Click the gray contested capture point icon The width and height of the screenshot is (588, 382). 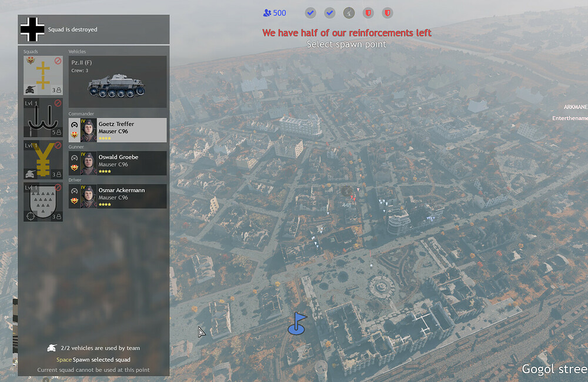pos(349,13)
